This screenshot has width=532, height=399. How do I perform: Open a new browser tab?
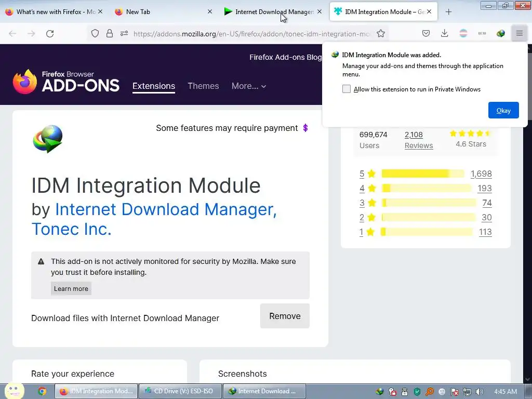tap(448, 12)
